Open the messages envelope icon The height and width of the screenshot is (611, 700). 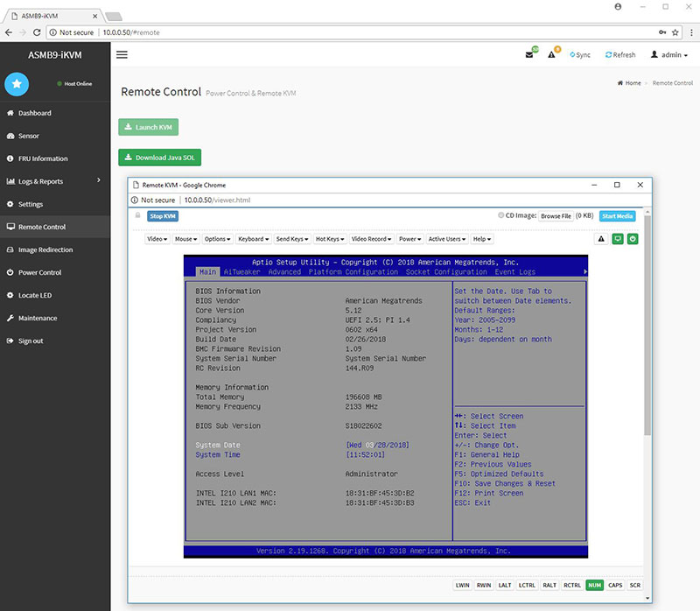point(529,54)
